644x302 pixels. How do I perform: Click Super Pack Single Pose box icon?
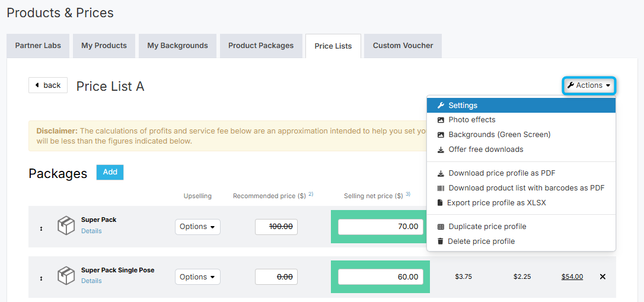(66, 276)
